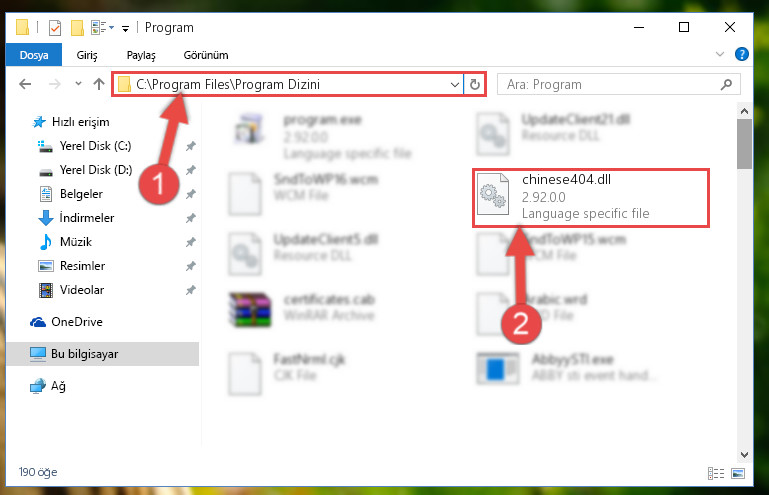Toggle pin for İndirmeler
Viewport: 769px width, 495px height.
191,218
